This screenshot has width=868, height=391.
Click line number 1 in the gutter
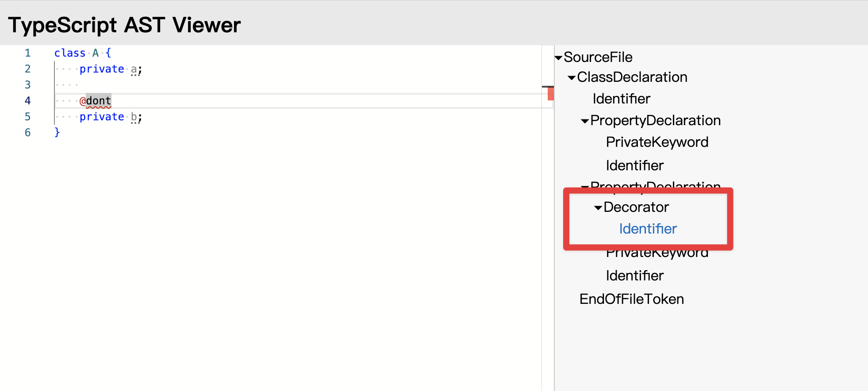(x=27, y=53)
